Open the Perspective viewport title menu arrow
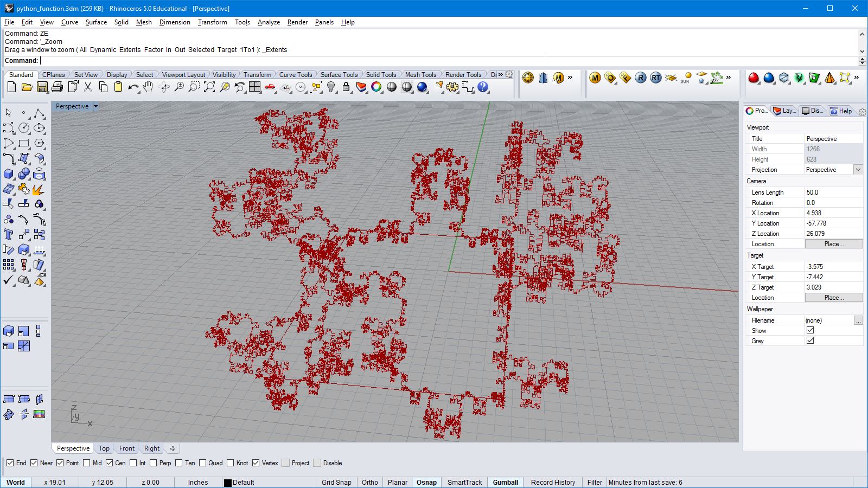This screenshot has height=488, width=868. pyautogui.click(x=95, y=106)
